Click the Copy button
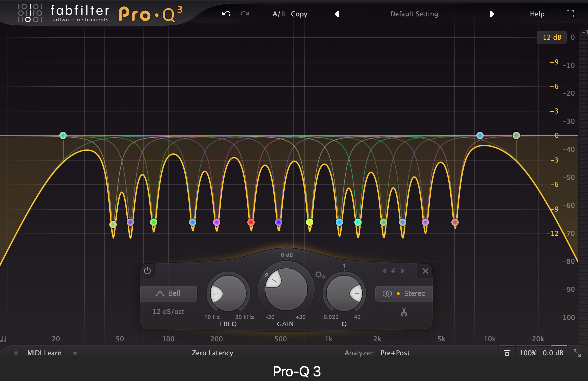588x381 pixels. (299, 14)
